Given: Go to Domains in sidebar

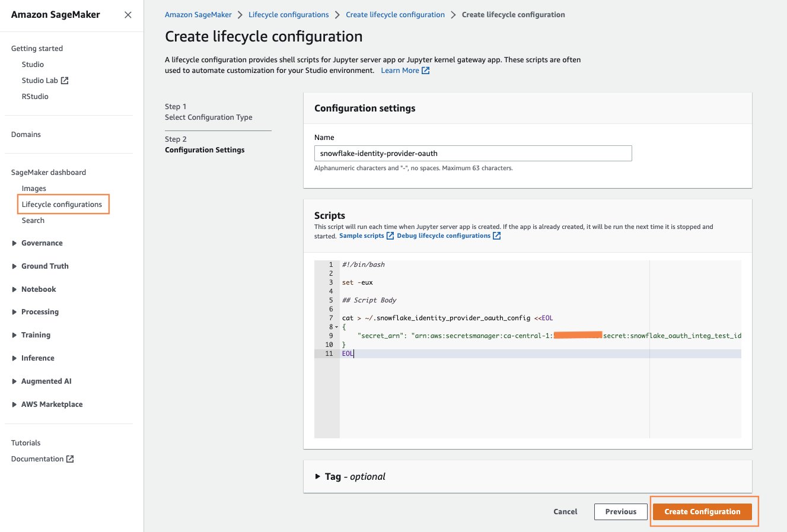Looking at the screenshot, I should tap(26, 135).
